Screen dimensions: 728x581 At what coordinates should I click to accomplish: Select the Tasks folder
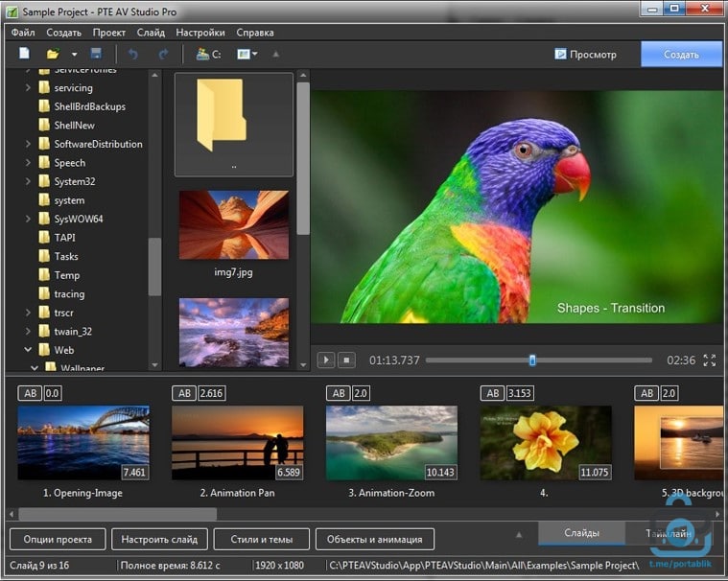point(59,256)
